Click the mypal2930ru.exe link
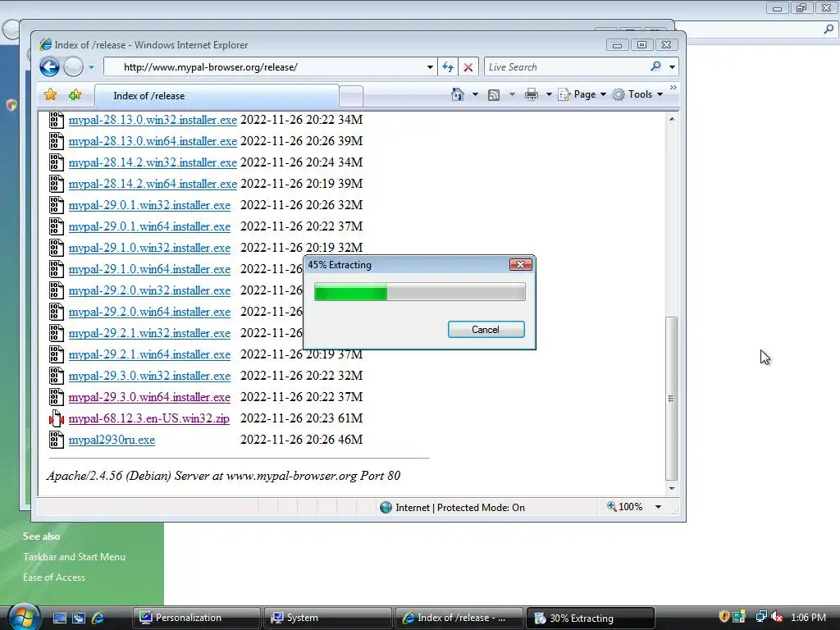The image size is (840, 630). pos(112,440)
